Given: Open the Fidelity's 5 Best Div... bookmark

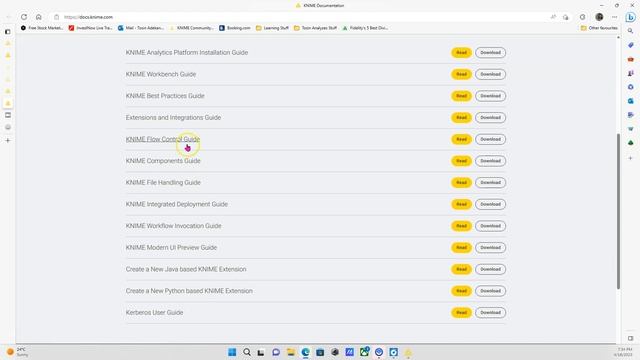Looking at the screenshot, I should click(365, 28).
